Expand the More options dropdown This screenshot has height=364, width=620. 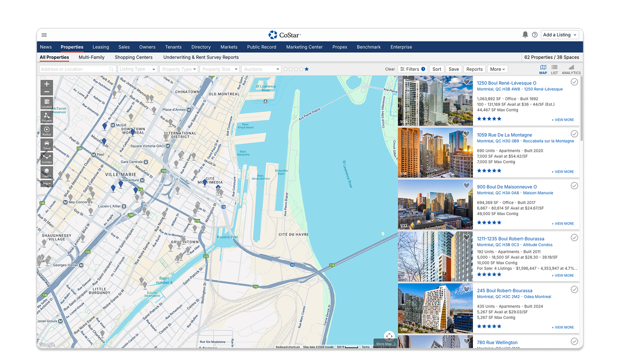pyautogui.click(x=498, y=69)
